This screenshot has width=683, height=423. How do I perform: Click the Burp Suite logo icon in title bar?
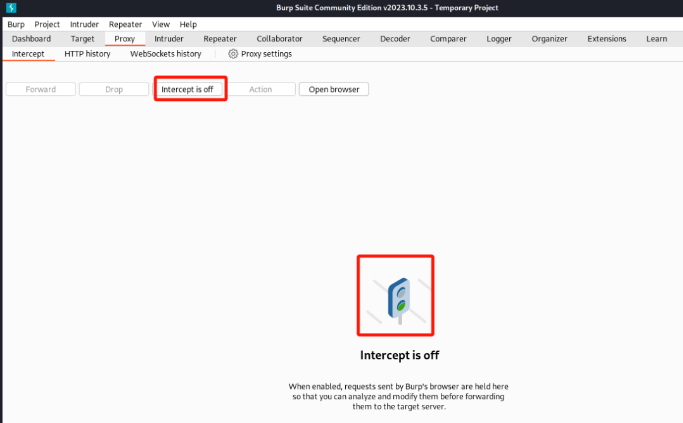pyautogui.click(x=11, y=7)
